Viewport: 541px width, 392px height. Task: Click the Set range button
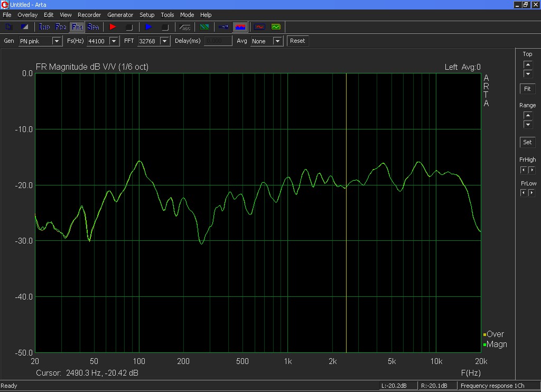click(527, 142)
